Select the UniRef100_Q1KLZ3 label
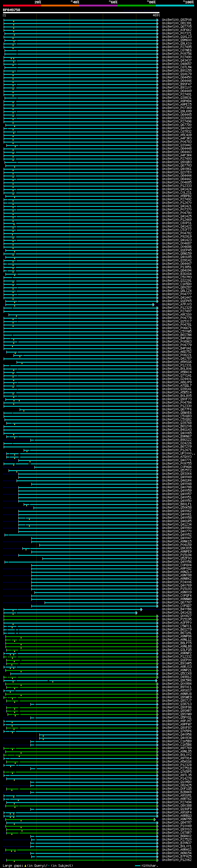197x868 pixels. click(x=177, y=37)
